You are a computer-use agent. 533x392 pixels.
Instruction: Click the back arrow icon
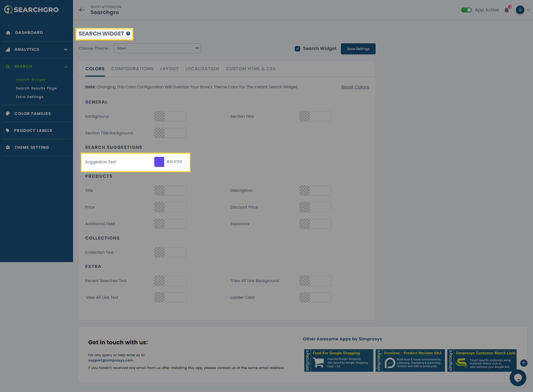(x=82, y=10)
